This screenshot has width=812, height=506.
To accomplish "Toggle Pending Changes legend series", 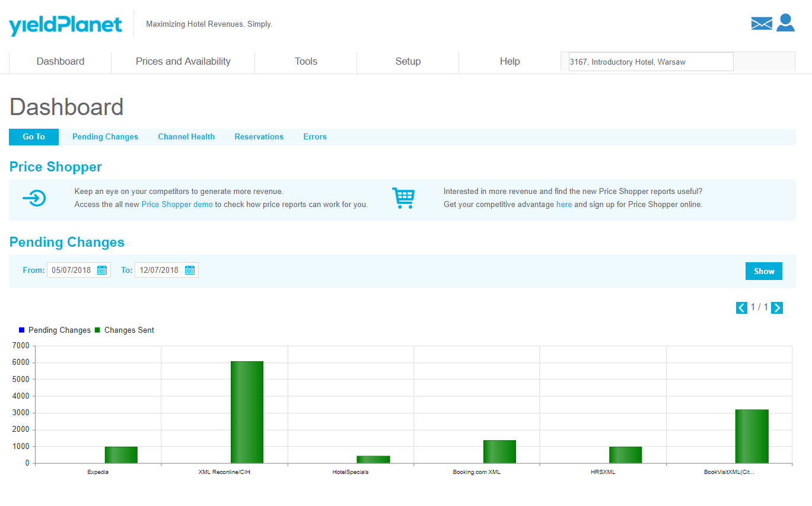I will pyautogui.click(x=55, y=330).
